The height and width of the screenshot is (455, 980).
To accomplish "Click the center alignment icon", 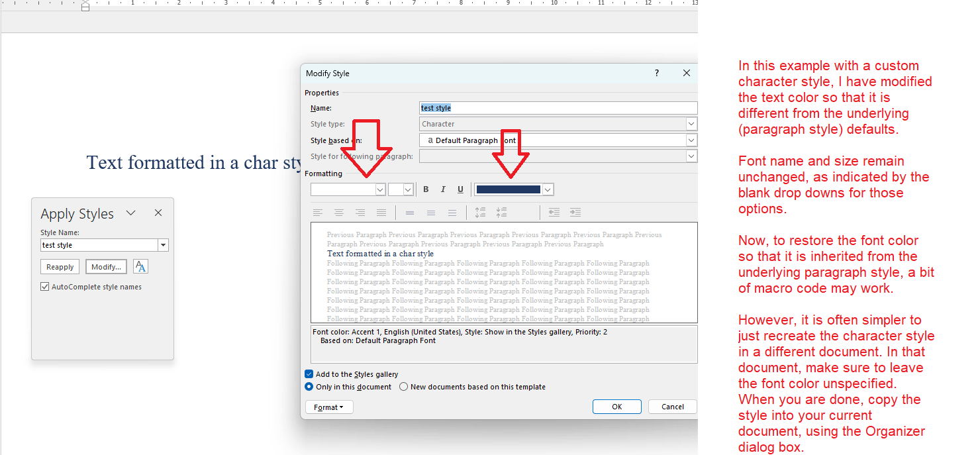I will click(x=339, y=213).
